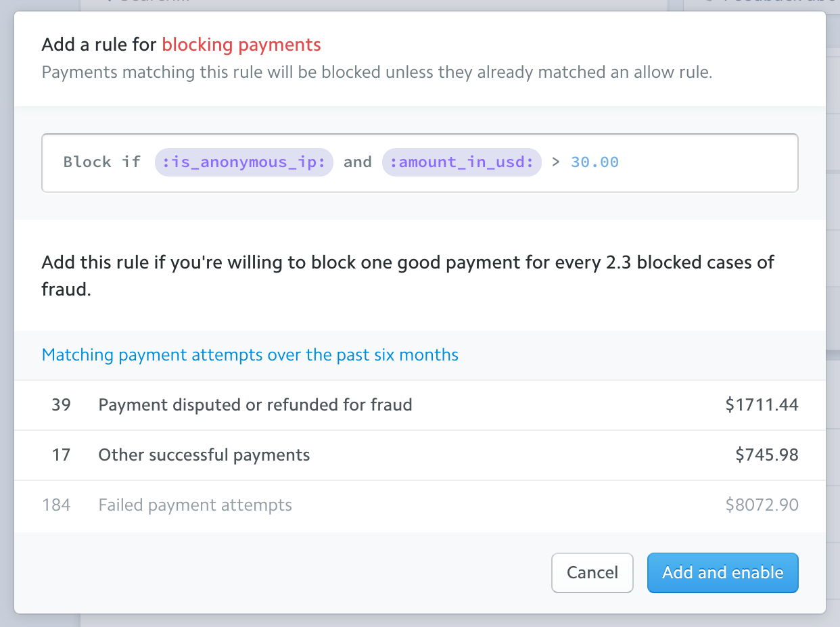Select the :amount_in_usd: rule token
This screenshot has height=627, width=840.
pos(462,162)
